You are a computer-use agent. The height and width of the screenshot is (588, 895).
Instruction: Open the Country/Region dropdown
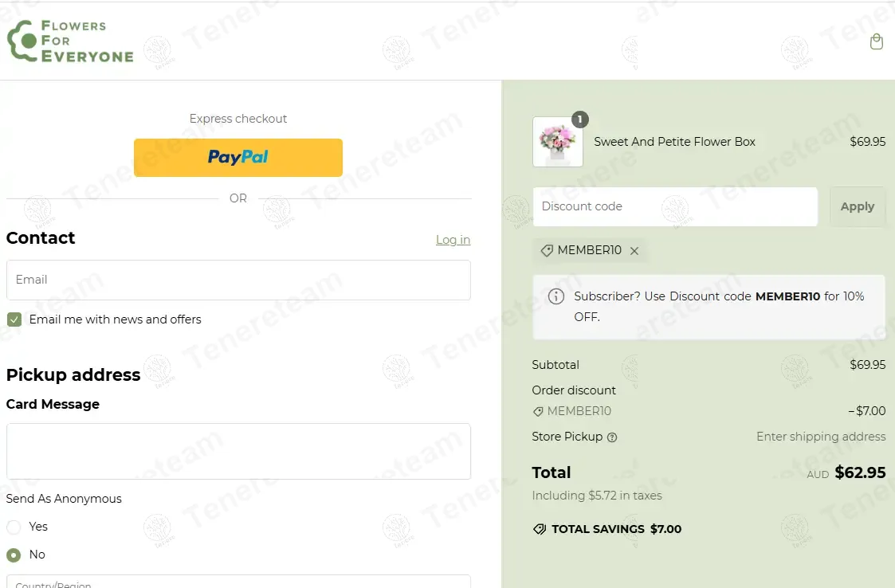click(x=238, y=581)
